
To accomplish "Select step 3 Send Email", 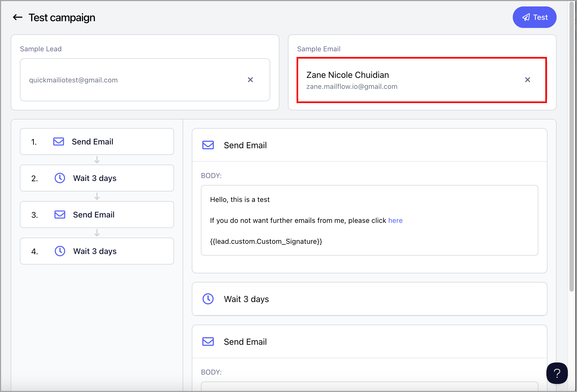I will [x=97, y=215].
